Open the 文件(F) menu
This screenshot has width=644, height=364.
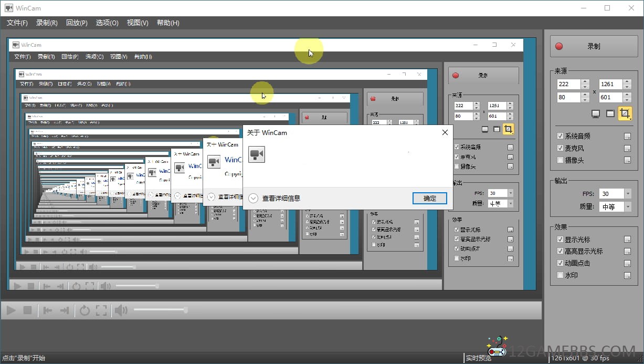click(17, 23)
